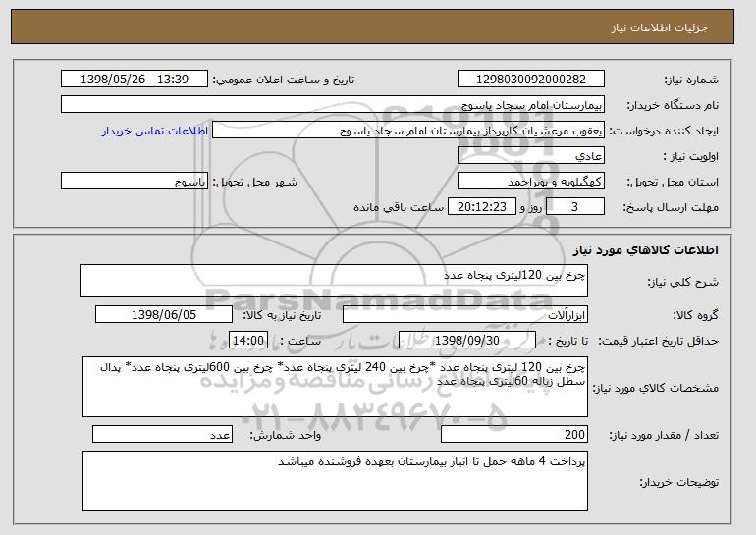Click the request creator name field

tap(408, 131)
